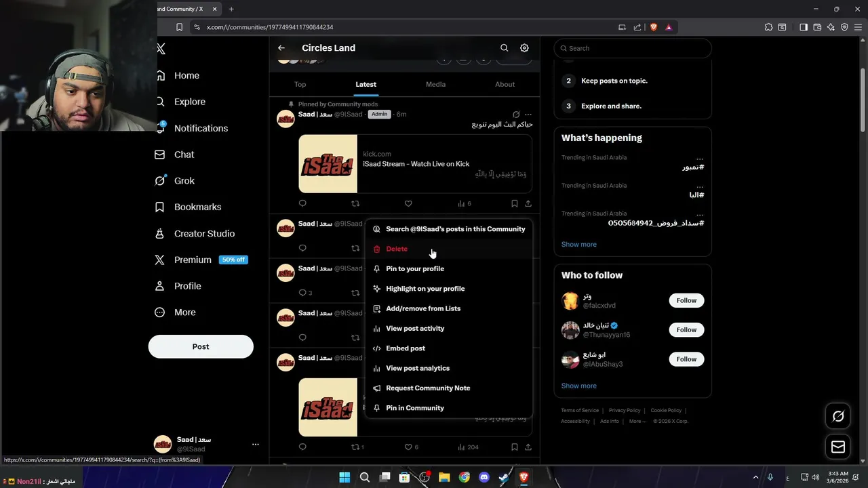Like the pinned kick.com post
This screenshot has width=868, height=488.
[x=408, y=203]
